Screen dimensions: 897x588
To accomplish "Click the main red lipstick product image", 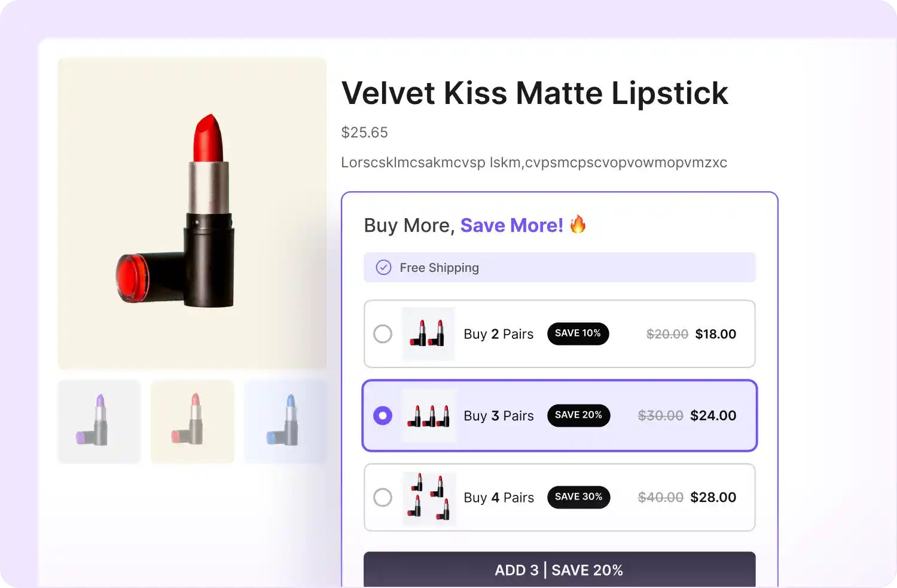I will click(192, 213).
